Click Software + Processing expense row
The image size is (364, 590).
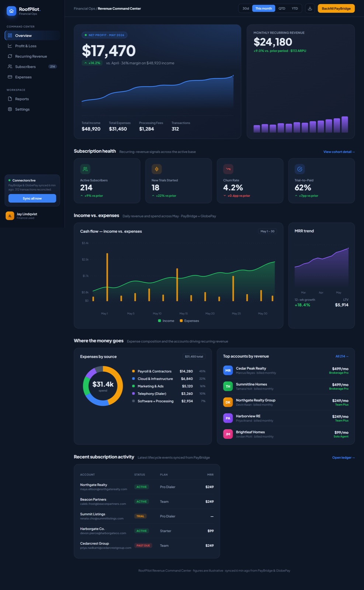click(169, 401)
